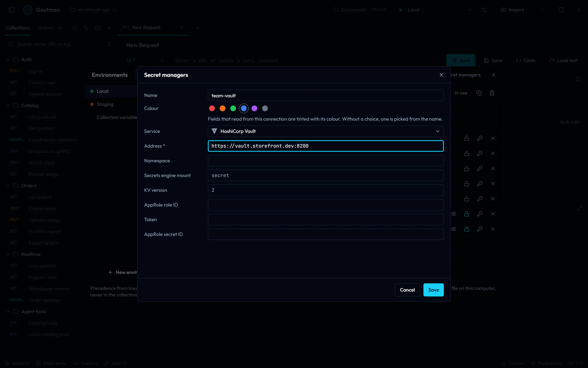This screenshot has height=368, width=588.
Task: Open Preferences in status bar
Action: pos(546,363)
